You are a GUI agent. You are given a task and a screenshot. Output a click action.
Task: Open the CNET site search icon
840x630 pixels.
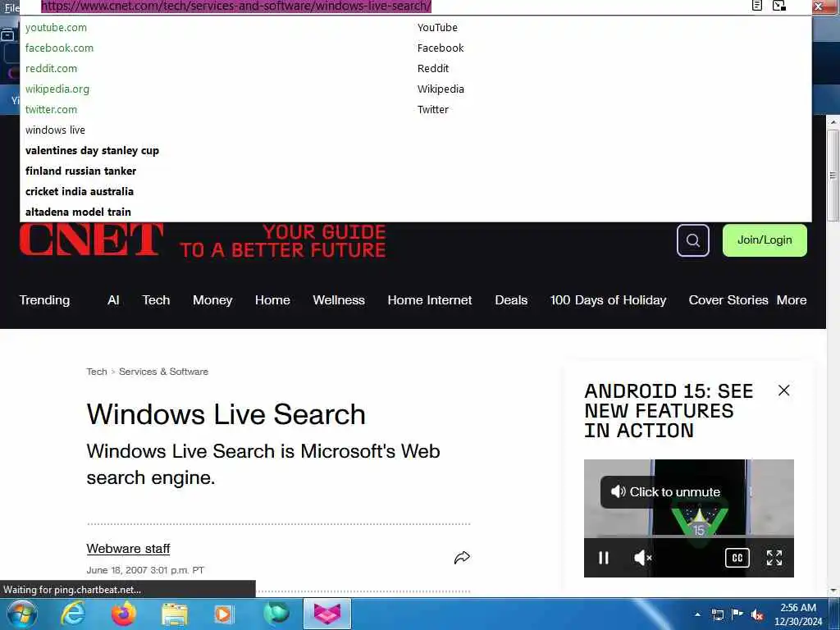pos(692,240)
